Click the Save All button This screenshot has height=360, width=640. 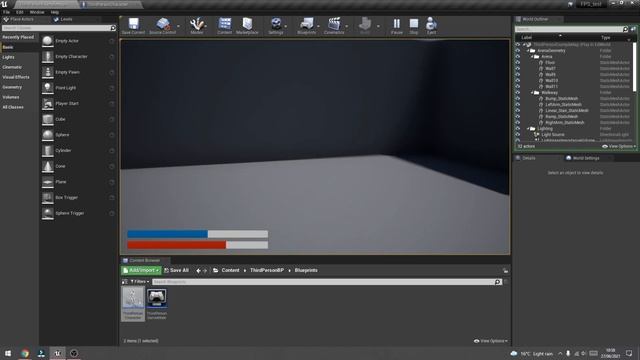(176, 270)
